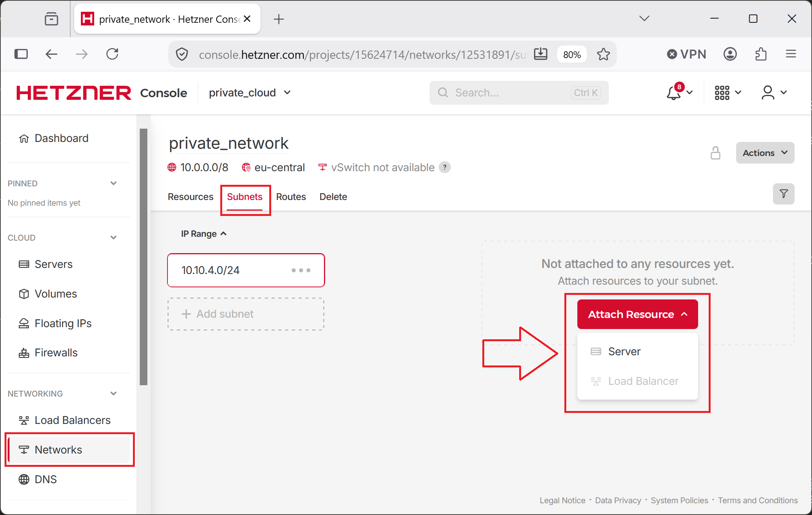Open the Data Privacy footer link
This screenshot has height=515, width=812.
point(618,501)
